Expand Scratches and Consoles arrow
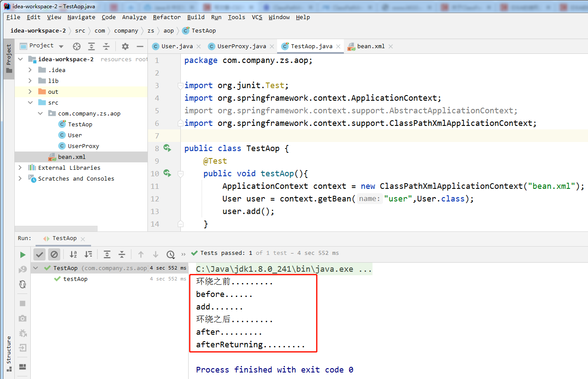This screenshot has height=379, width=588. point(20,178)
